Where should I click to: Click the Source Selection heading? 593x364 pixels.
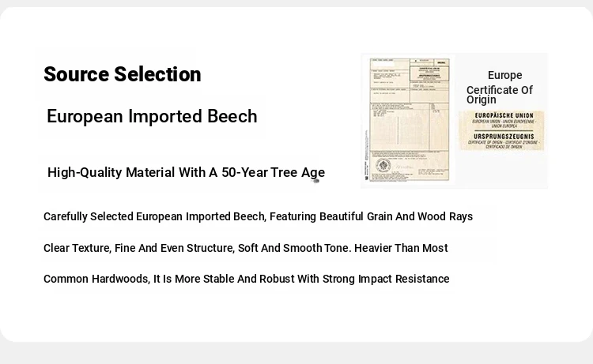(122, 74)
